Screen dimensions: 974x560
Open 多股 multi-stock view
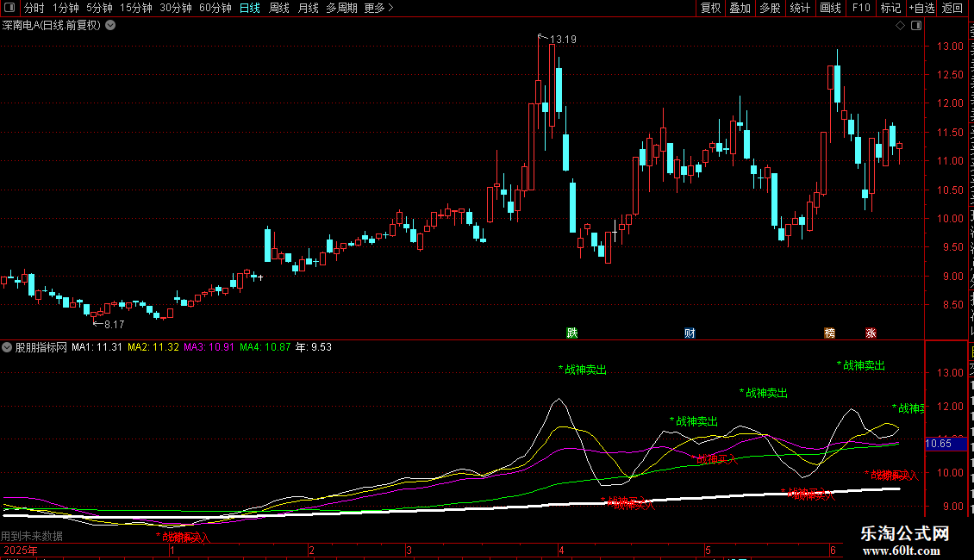(770, 8)
